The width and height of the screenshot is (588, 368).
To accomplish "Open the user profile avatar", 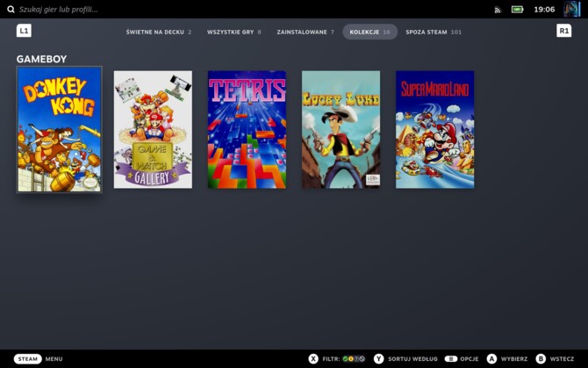I will pyautogui.click(x=572, y=9).
